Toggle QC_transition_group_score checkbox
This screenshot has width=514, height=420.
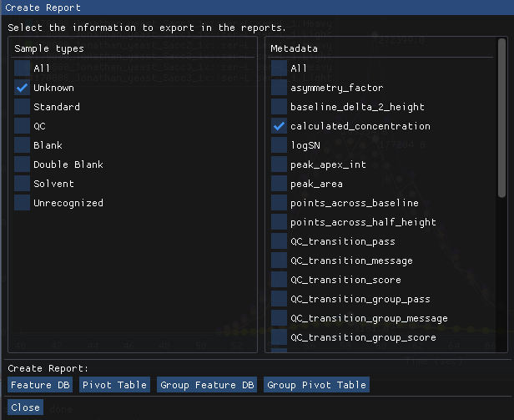pos(279,337)
